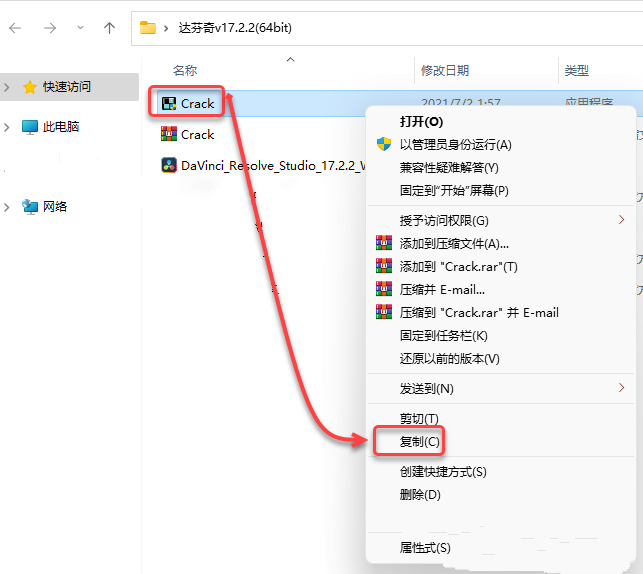Select the Crack application file
Screen dimensions: 643x574
(x=198, y=104)
